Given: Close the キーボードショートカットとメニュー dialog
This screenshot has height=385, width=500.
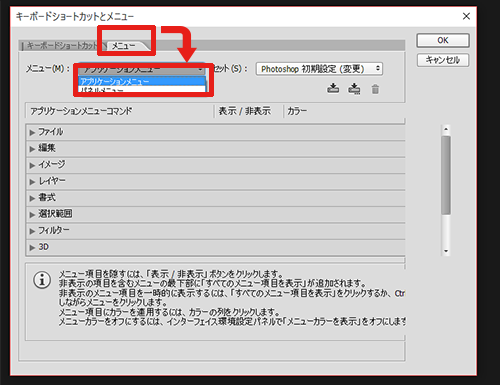Looking at the screenshot, I should [466, 16].
